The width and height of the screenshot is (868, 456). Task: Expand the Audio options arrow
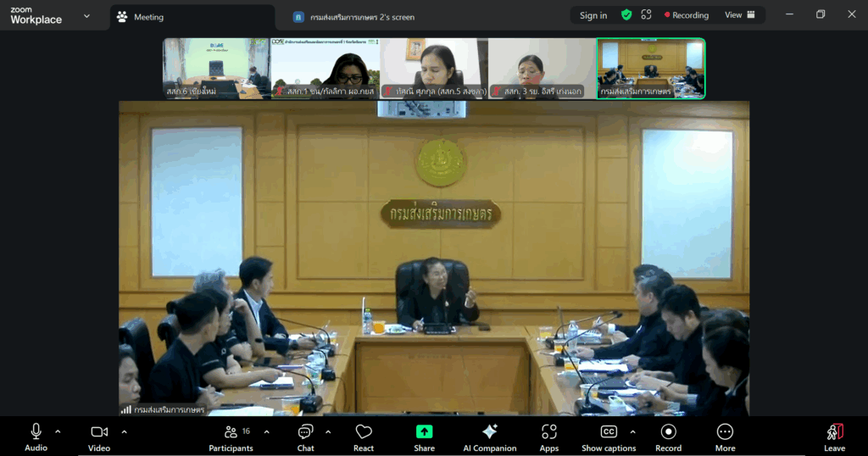click(x=58, y=431)
